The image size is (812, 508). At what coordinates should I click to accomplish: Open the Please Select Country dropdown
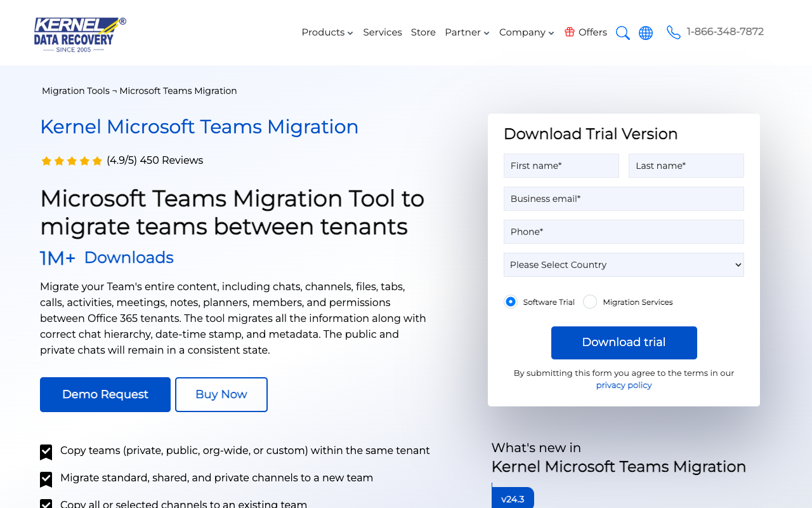coord(624,265)
